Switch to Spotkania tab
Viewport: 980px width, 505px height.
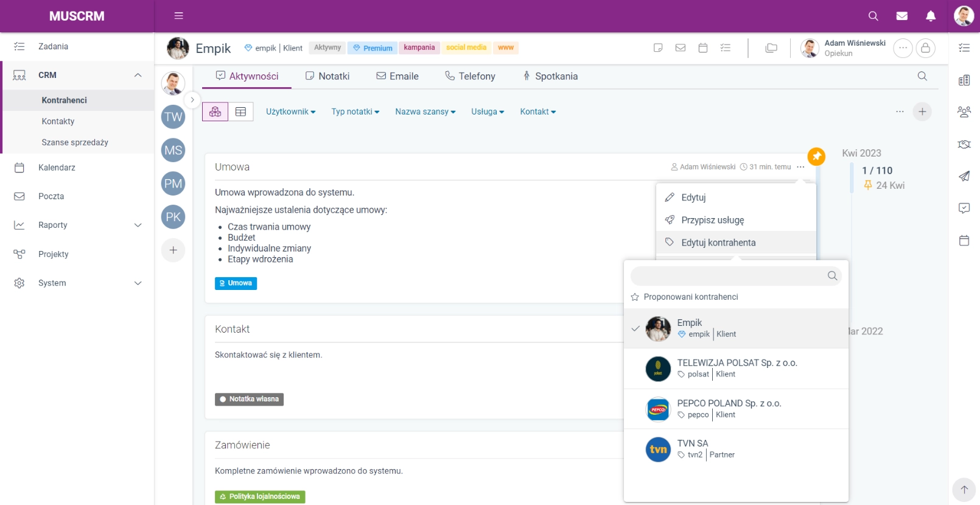point(550,76)
